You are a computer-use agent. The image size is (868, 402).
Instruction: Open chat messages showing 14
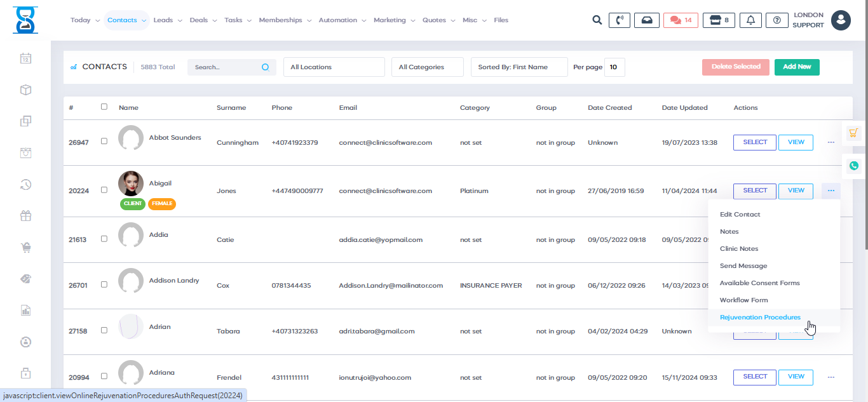[681, 20]
